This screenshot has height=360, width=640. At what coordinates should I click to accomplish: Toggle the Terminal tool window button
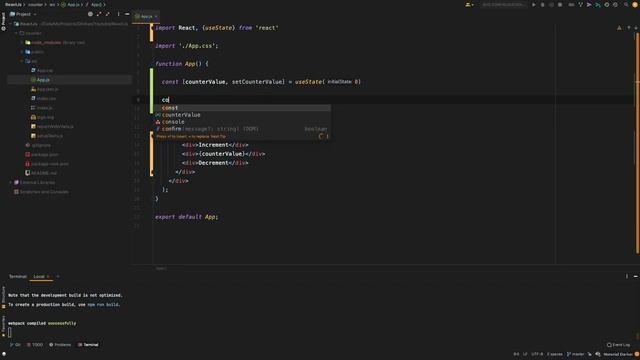88,345
